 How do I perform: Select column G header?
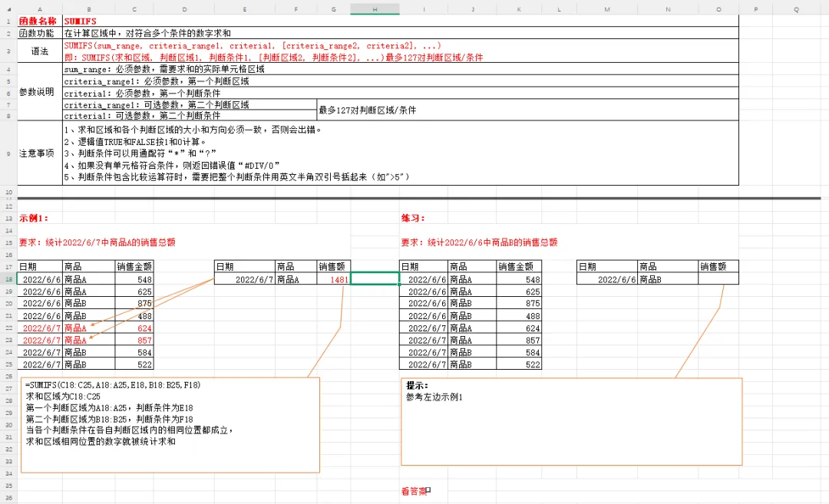pos(334,9)
